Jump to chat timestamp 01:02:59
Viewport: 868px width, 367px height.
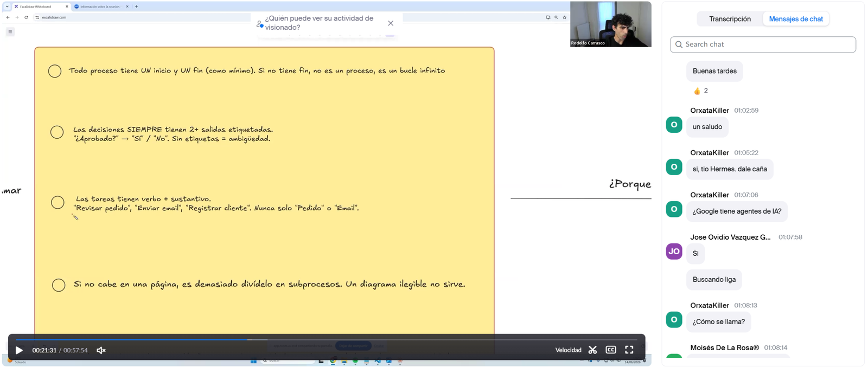[x=746, y=110]
